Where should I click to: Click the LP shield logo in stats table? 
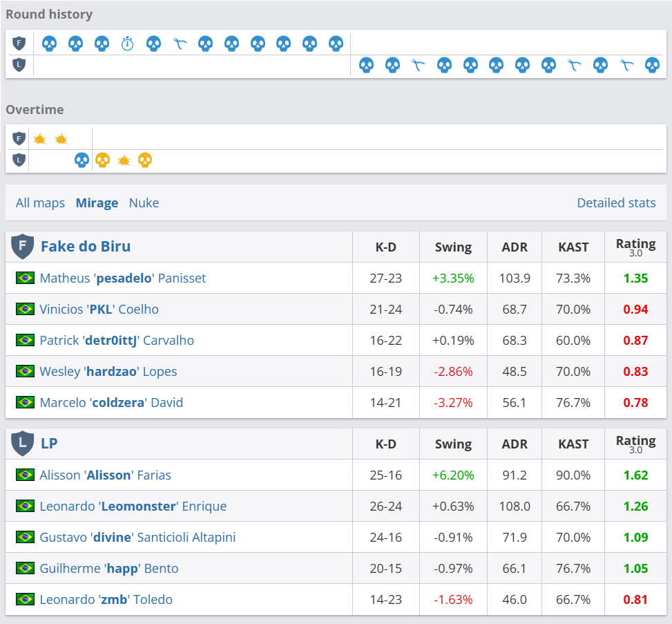click(22, 444)
